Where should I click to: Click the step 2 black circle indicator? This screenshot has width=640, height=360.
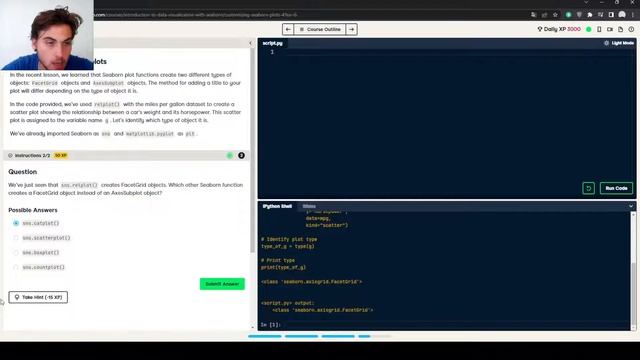point(241,156)
